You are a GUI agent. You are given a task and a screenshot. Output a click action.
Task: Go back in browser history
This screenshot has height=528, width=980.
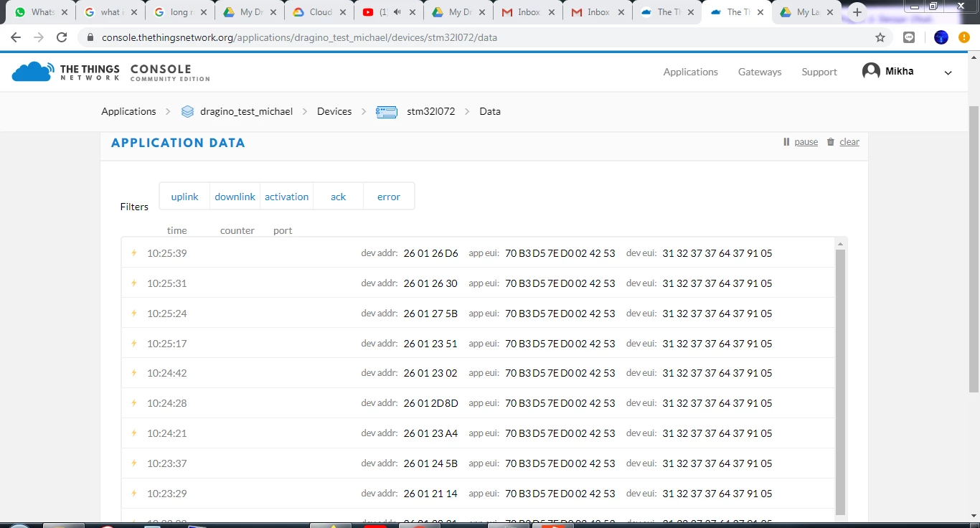[16, 37]
